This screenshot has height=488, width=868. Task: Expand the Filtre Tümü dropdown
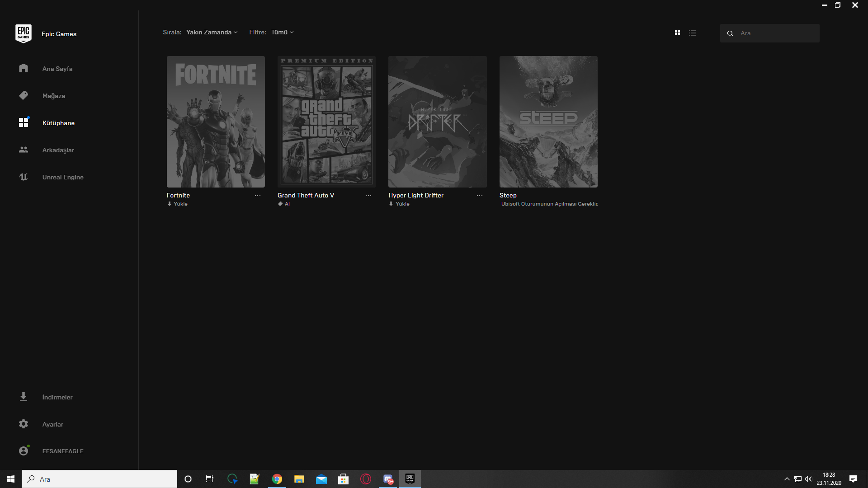[x=282, y=32]
